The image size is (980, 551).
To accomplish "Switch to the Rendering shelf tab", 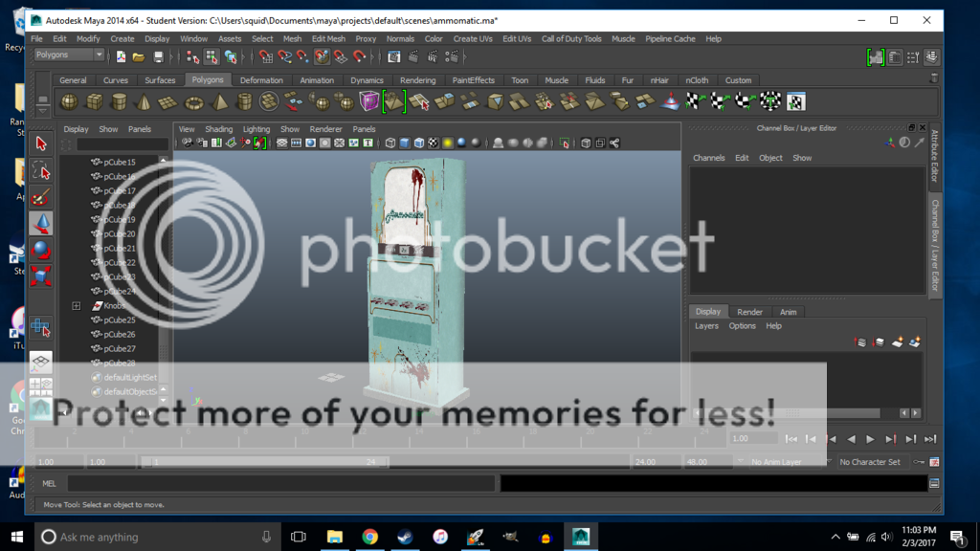I will (x=417, y=80).
